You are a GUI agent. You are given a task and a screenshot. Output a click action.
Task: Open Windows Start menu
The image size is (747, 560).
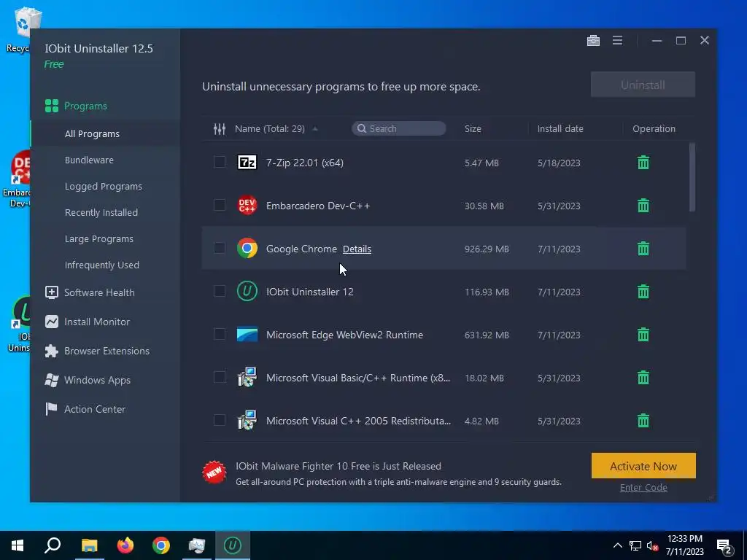tap(18, 545)
